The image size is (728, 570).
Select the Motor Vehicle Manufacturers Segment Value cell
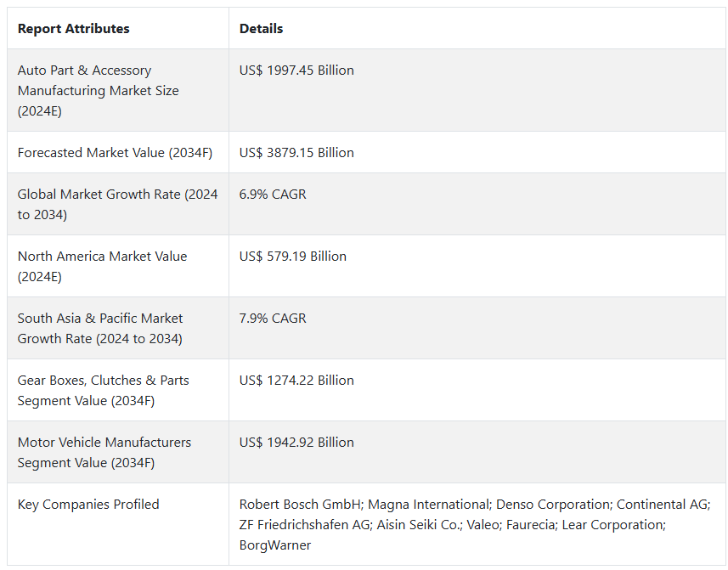tap(104, 452)
